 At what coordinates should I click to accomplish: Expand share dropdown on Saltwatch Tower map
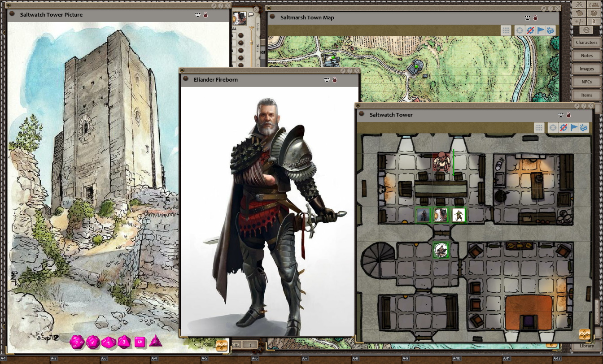pyautogui.click(x=561, y=115)
